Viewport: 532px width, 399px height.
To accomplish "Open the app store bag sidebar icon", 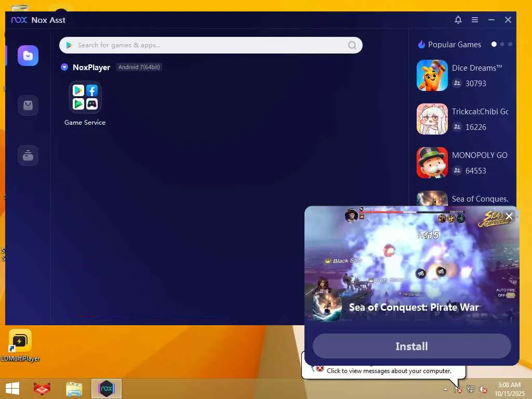I will (28, 105).
